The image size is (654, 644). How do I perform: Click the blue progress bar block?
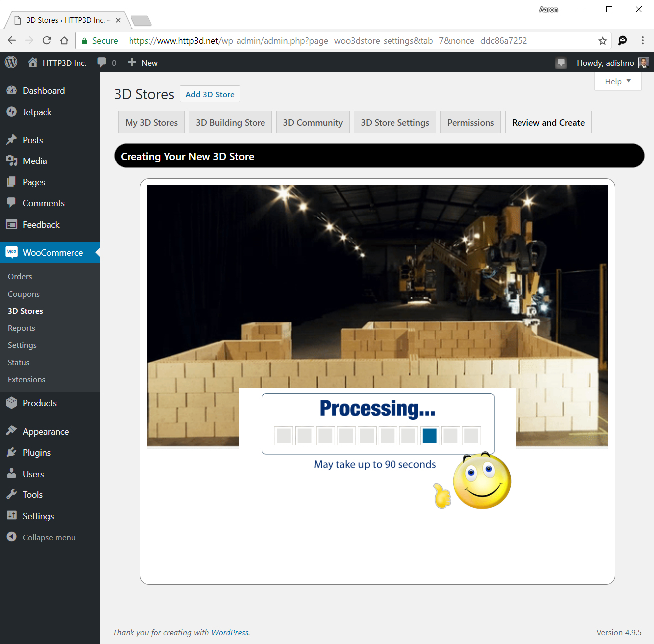(429, 436)
